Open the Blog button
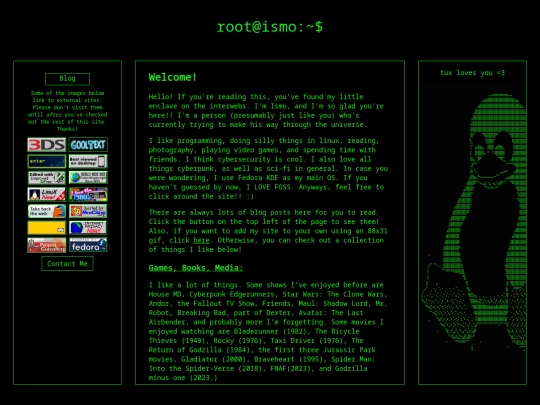 (67, 79)
